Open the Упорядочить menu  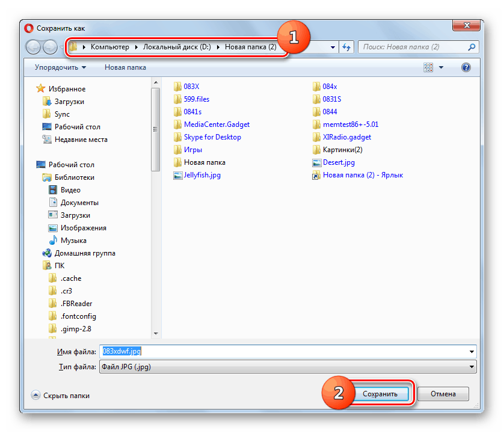[60, 67]
